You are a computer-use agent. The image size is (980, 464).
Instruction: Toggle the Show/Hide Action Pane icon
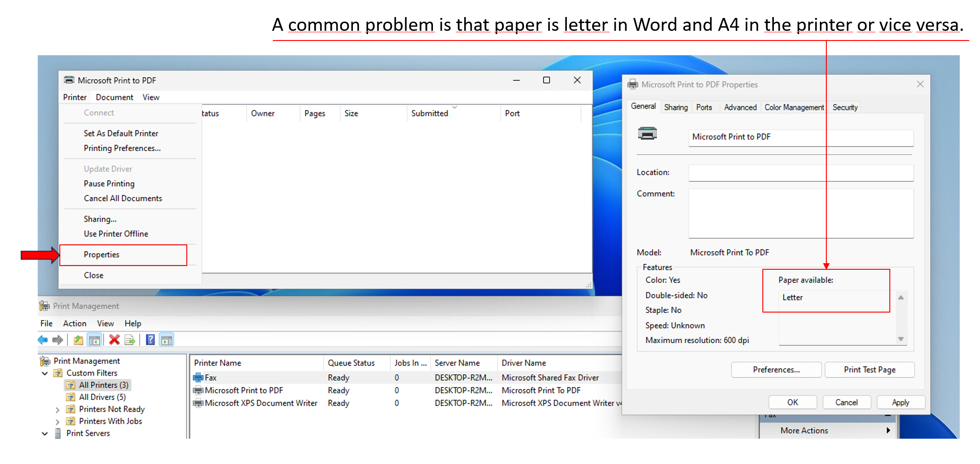tap(167, 340)
